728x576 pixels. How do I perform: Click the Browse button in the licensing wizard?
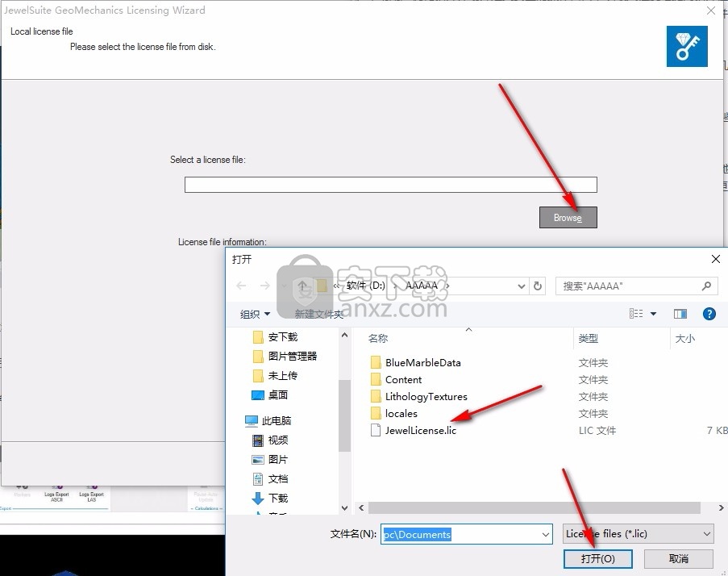(568, 217)
